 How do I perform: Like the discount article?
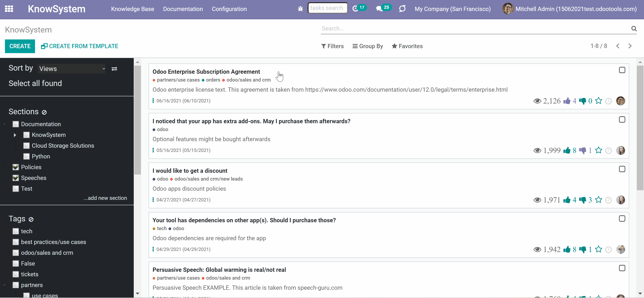click(x=567, y=200)
